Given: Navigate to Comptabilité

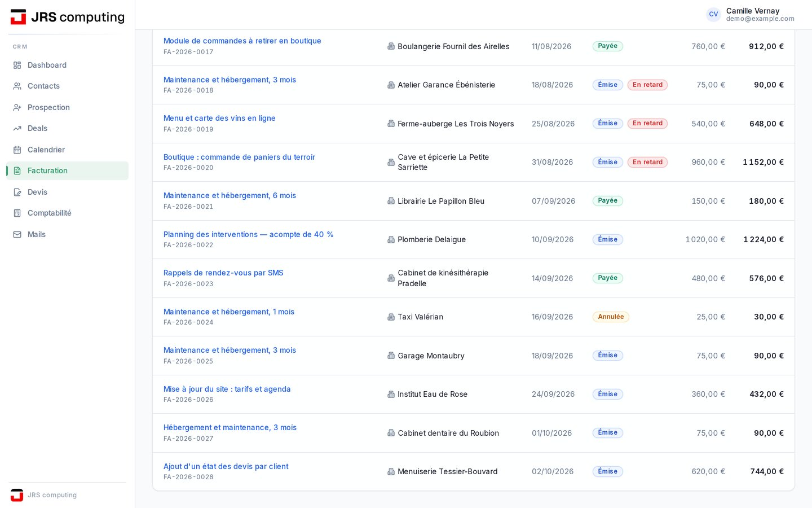Looking at the screenshot, I should [x=67, y=213].
